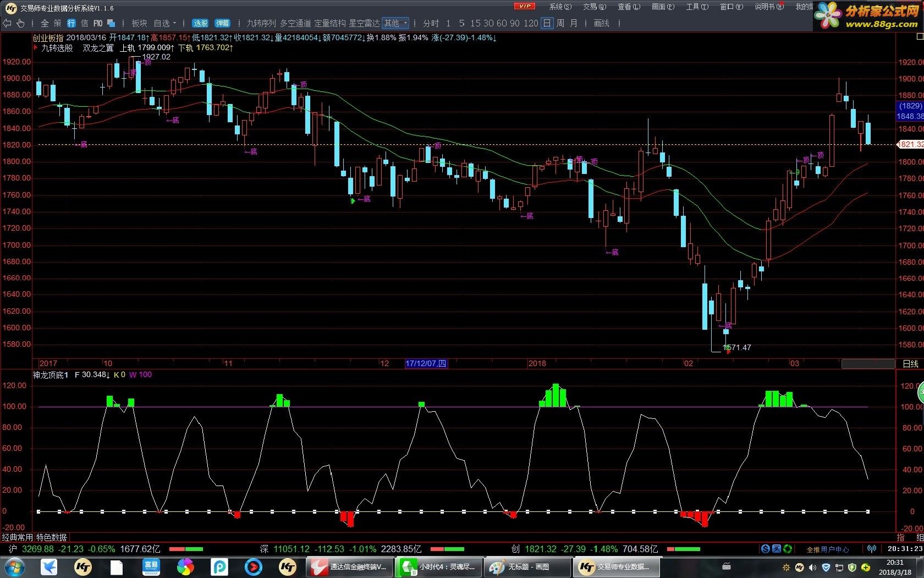
Task: Click the 日线 period label
Action: pyautogui.click(x=911, y=364)
